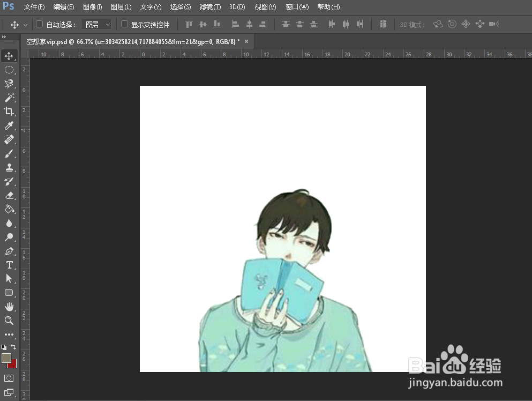Open the 3D(D) menu
The height and width of the screenshot is (401, 532).
237,7
